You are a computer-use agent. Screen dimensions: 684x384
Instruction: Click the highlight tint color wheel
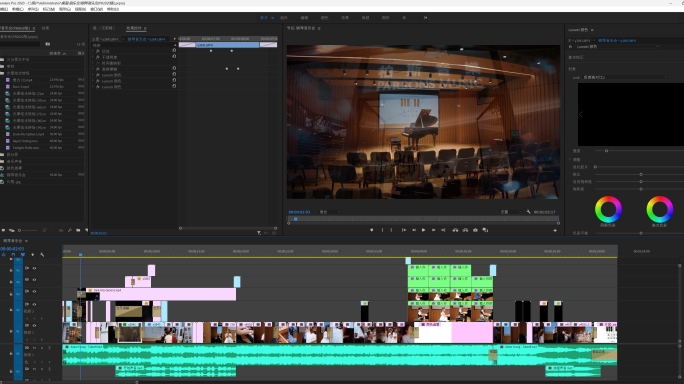660,209
